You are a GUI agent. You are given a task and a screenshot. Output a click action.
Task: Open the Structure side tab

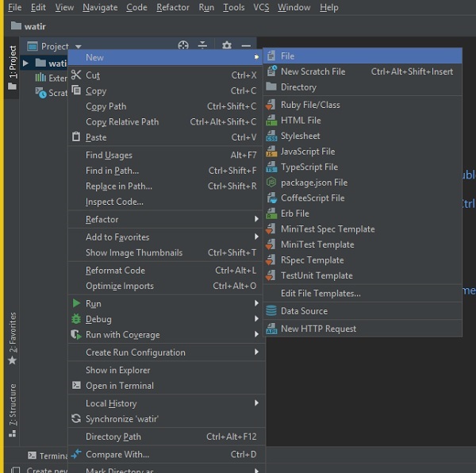pyautogui.click(x=12, y=405)
